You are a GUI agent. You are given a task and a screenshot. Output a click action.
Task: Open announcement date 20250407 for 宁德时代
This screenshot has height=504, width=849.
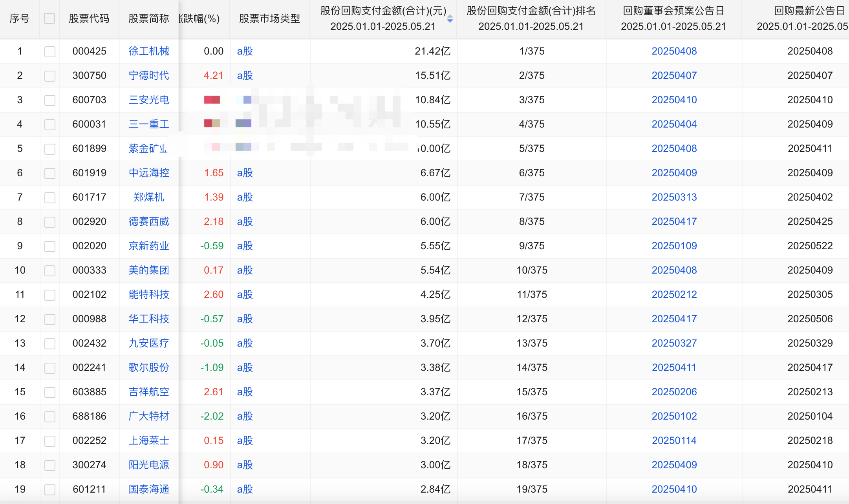click(674, 75)
